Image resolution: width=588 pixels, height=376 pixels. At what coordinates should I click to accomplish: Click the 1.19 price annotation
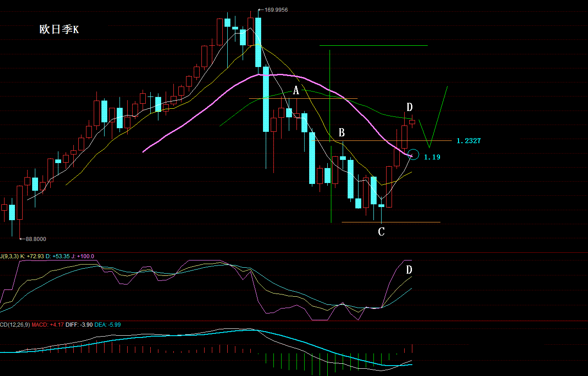coord(432,157)
